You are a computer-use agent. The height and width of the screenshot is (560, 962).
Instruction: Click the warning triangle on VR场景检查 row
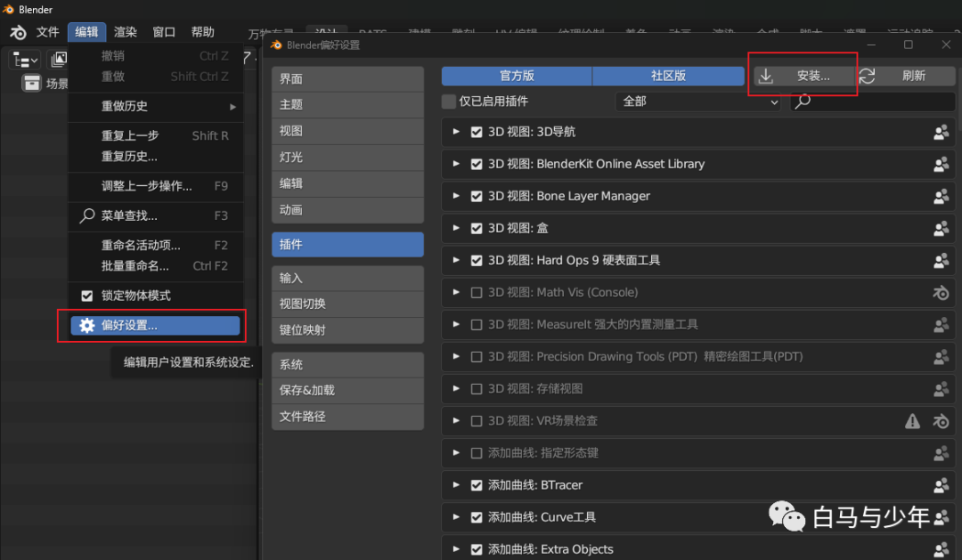click(x=912, y=421)
